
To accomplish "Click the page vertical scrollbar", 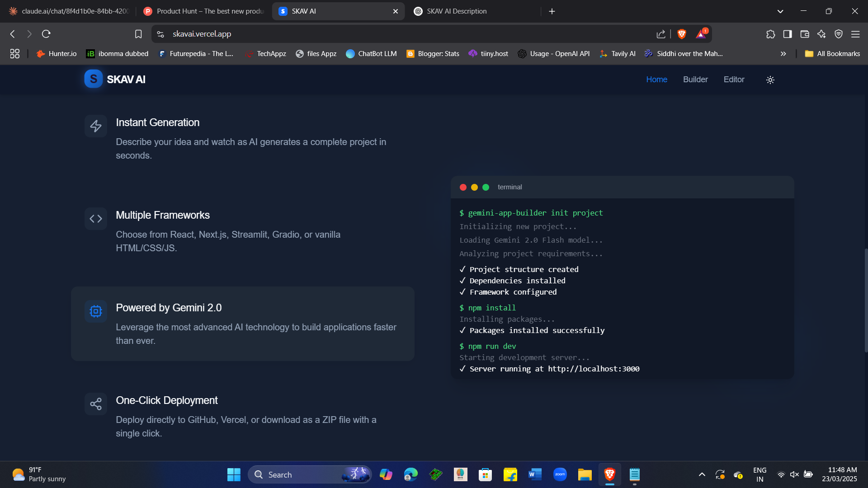I will pos(866,300).
